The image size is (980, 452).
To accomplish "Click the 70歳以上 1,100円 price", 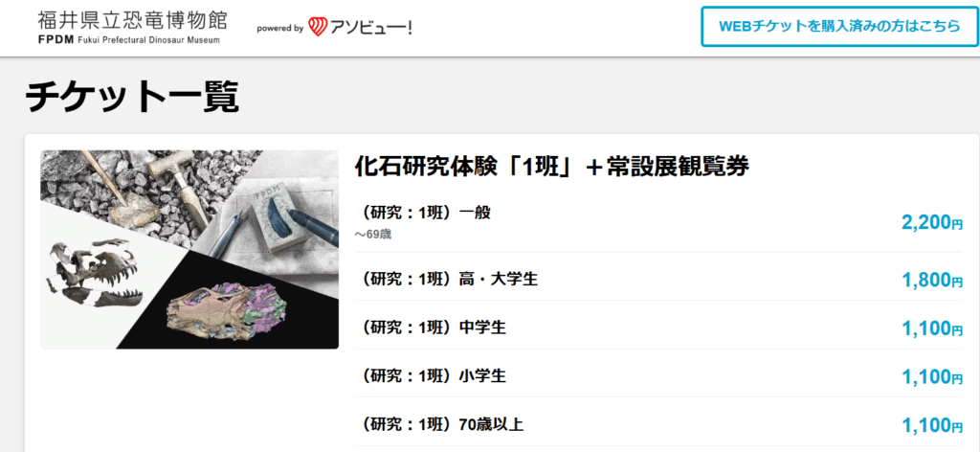I will coord(932,426).
